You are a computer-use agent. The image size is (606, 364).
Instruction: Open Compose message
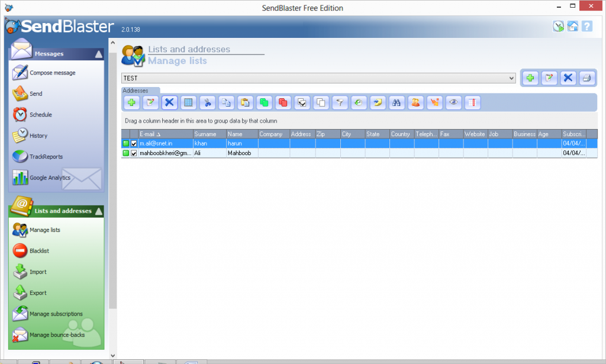point(52,73)
